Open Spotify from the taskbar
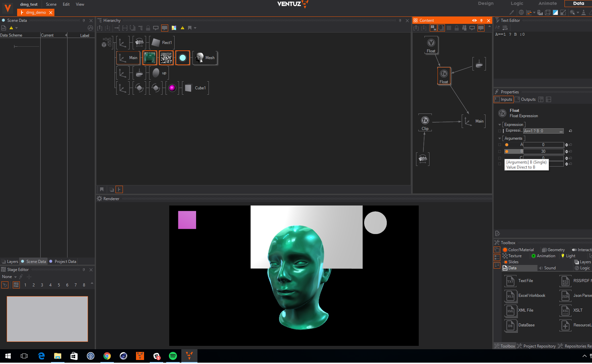The width and height of the screenshot is (592, 364). (x=173, y=356)
